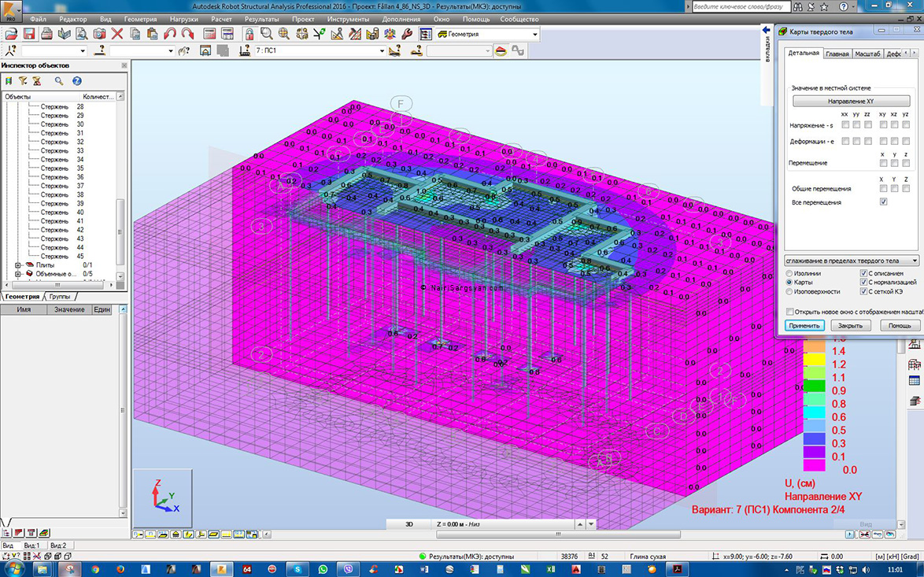Click the Save floppy disk icon
The height and width of the screenshot is (577, 924).
click(x=29, y=34)
